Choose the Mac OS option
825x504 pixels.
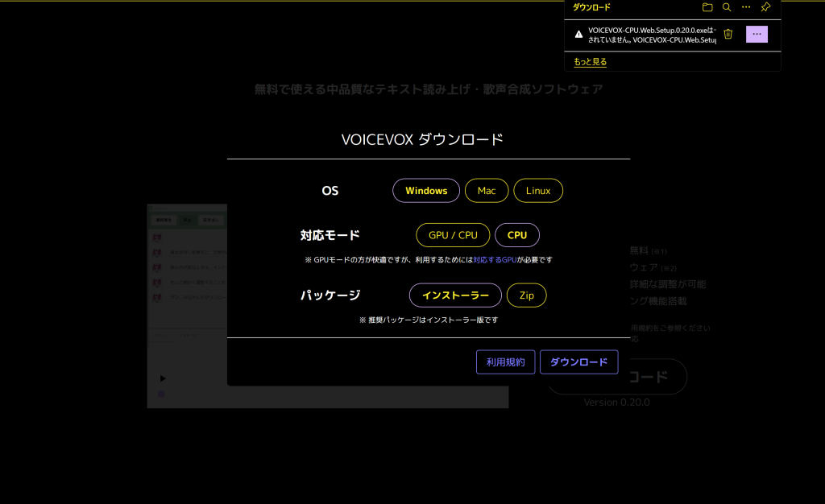tap(487, 191)
